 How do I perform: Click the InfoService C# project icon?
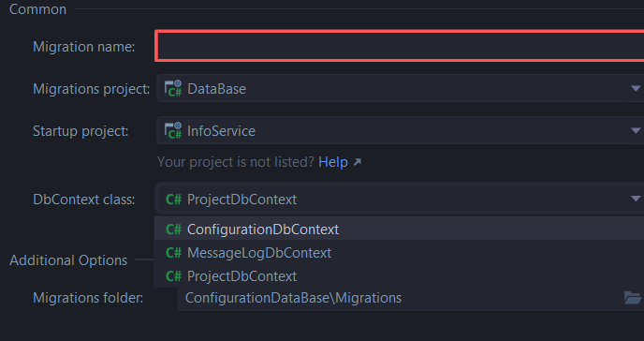(x=173, y=130)
